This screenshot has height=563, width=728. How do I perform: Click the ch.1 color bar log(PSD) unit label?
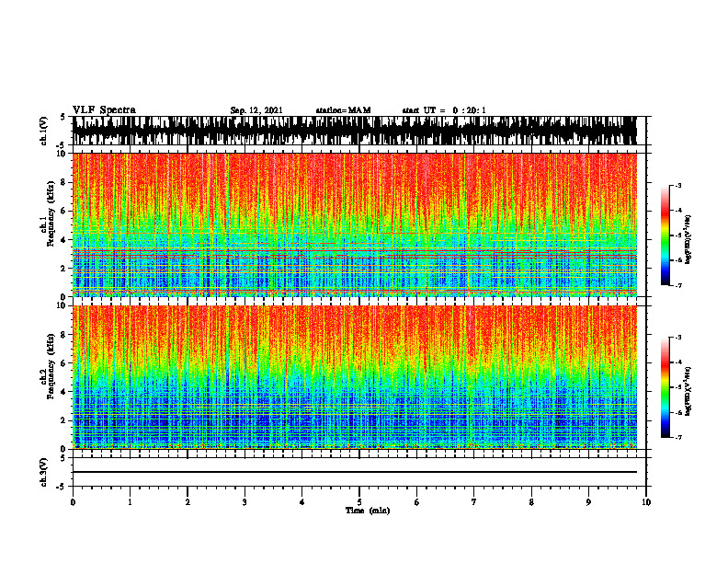point(688,239)
